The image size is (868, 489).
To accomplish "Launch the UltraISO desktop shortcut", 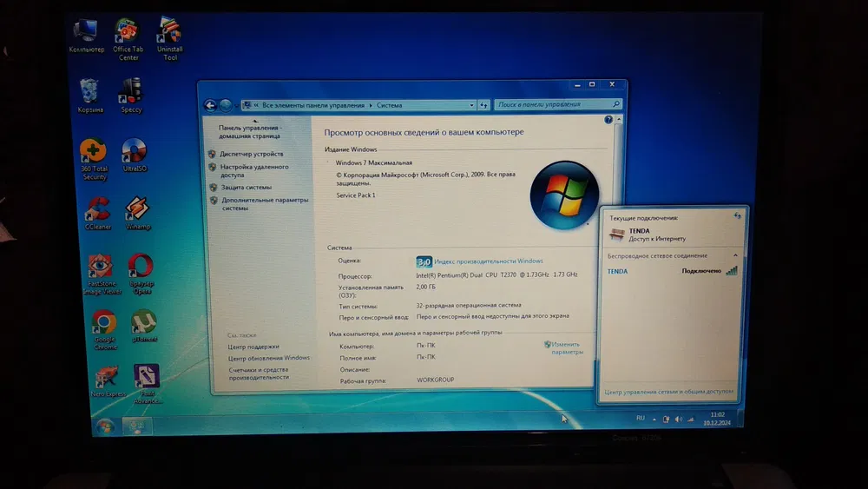I will point(135,155).
